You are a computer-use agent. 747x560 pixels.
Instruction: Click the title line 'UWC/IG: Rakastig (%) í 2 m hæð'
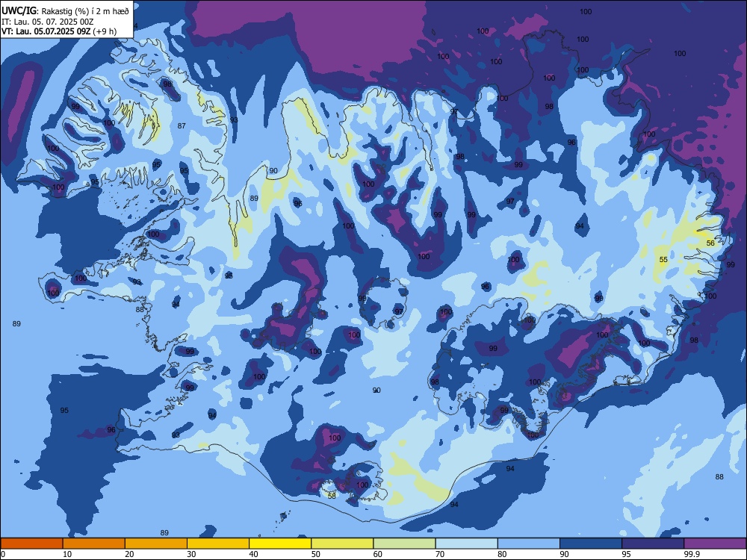(x=65, y=10)
